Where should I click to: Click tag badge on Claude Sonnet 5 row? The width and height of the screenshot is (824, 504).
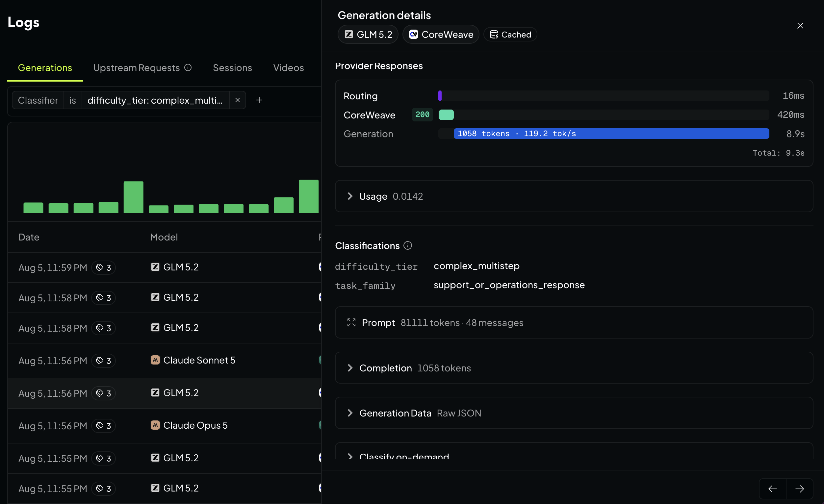coord(104,361)
